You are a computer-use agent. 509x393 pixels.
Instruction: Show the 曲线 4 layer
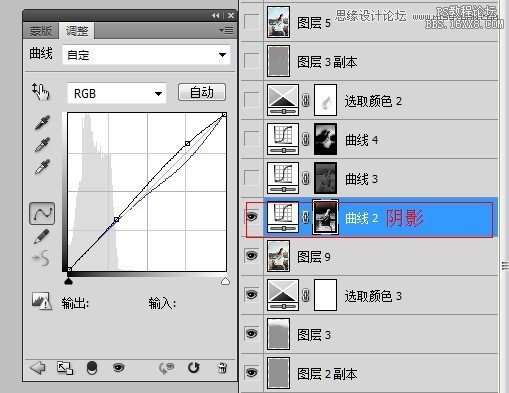[251, 139]
